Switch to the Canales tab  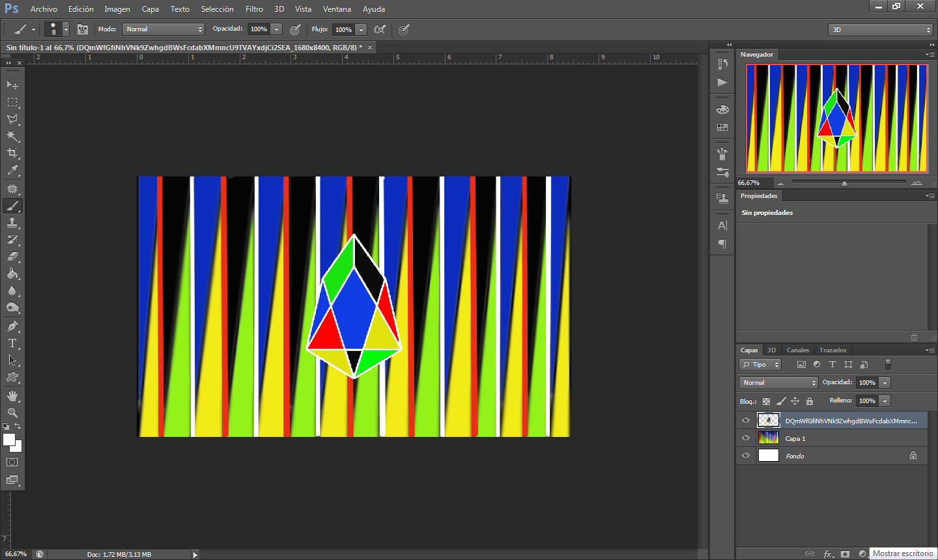pos(797,350)
